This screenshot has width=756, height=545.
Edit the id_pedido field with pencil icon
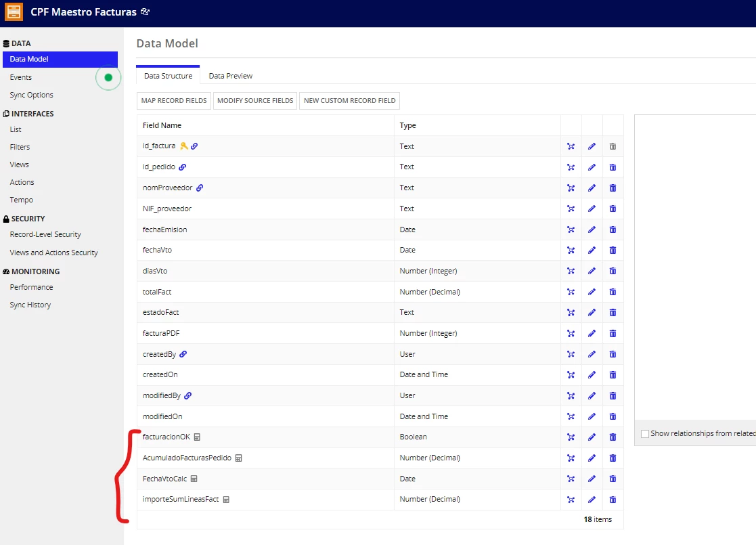(x=592, y=167)
